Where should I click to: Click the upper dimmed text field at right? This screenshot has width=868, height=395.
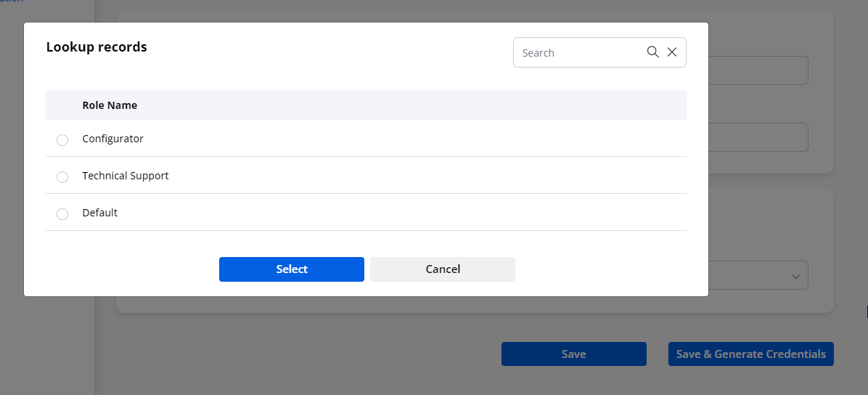point(758,71)
